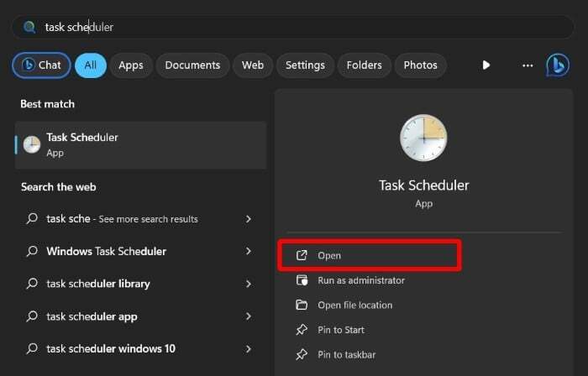Expand chevron beside 'task scheduler library'
588x376 pixels.
(x=249, y=284)
